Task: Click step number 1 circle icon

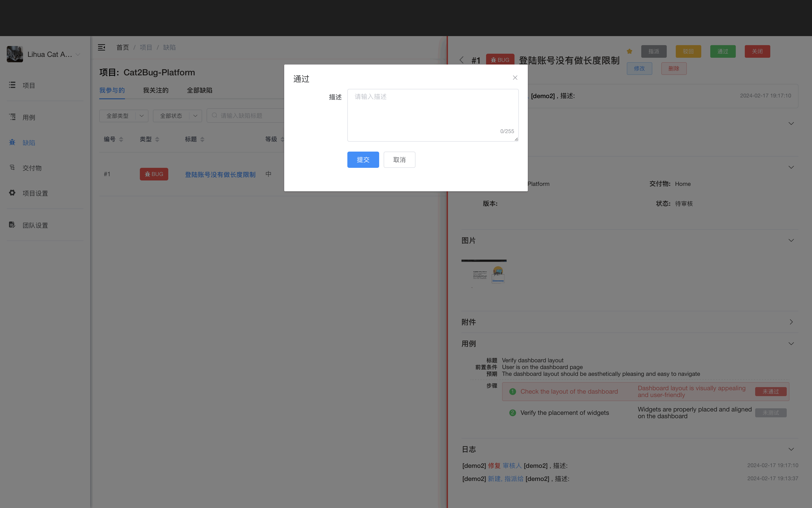Action: [512, 391]
